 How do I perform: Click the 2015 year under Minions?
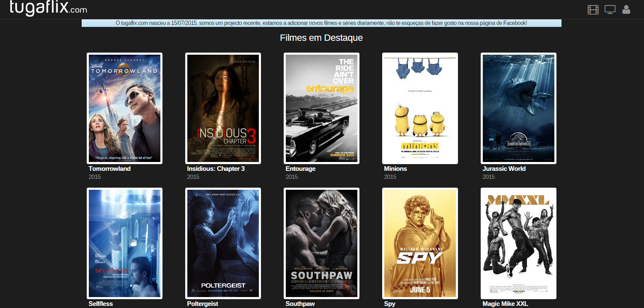pyautogui.click(x=390, y=177)
